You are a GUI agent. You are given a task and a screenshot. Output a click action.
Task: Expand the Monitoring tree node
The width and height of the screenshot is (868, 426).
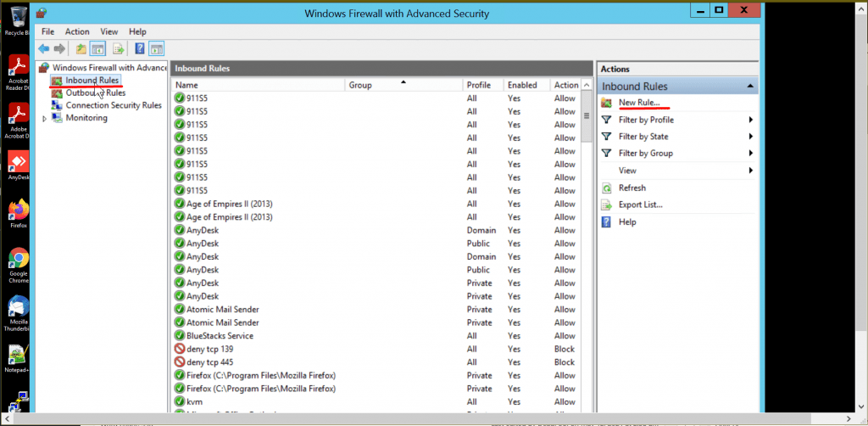(44, 118)
